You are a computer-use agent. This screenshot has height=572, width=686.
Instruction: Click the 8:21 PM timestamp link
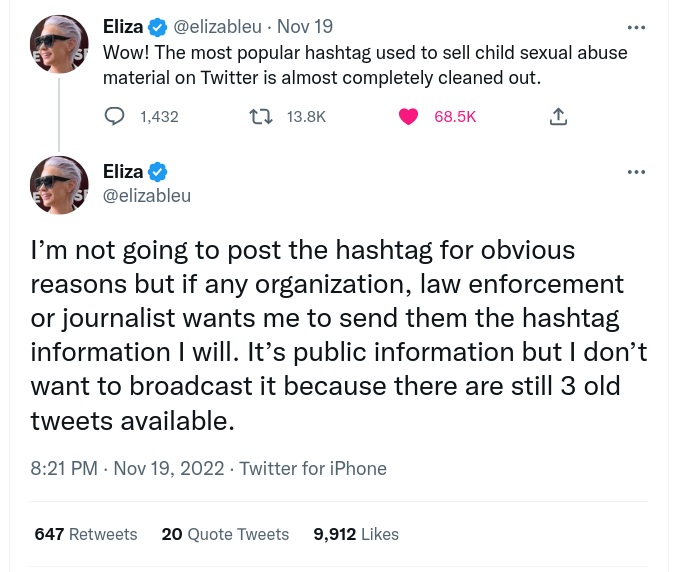pyautogui.click(x=65, y=468)
